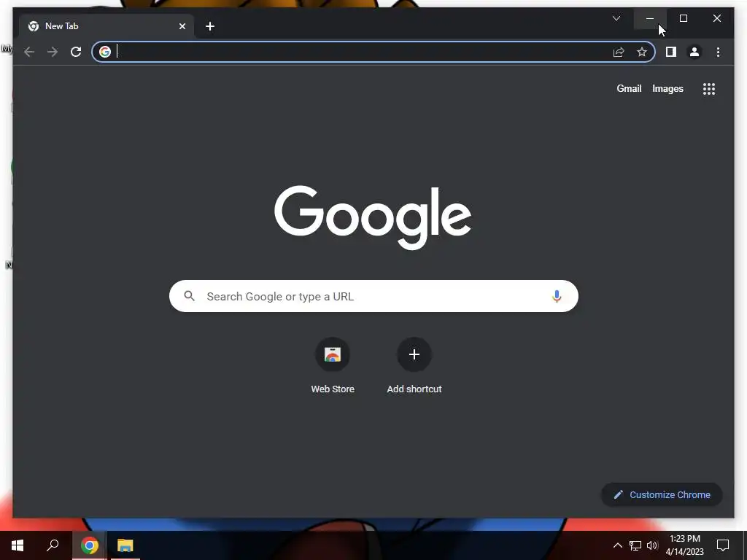This screenshot has height=560, width=747.
Task: Click the back navigation arrow
Action: pos(29,52)
